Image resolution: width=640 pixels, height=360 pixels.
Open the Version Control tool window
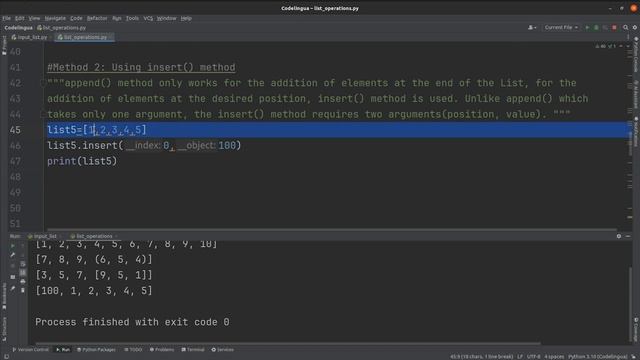(x=30, y=350)
